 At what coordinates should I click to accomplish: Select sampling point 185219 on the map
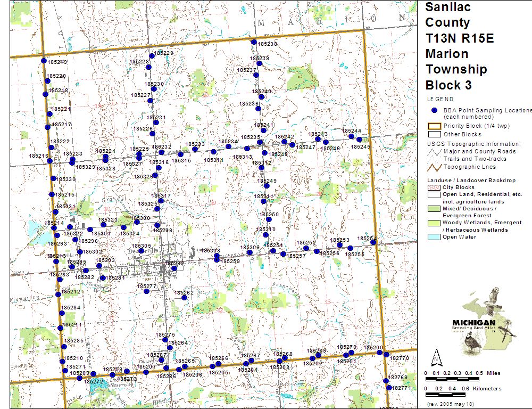44,61
